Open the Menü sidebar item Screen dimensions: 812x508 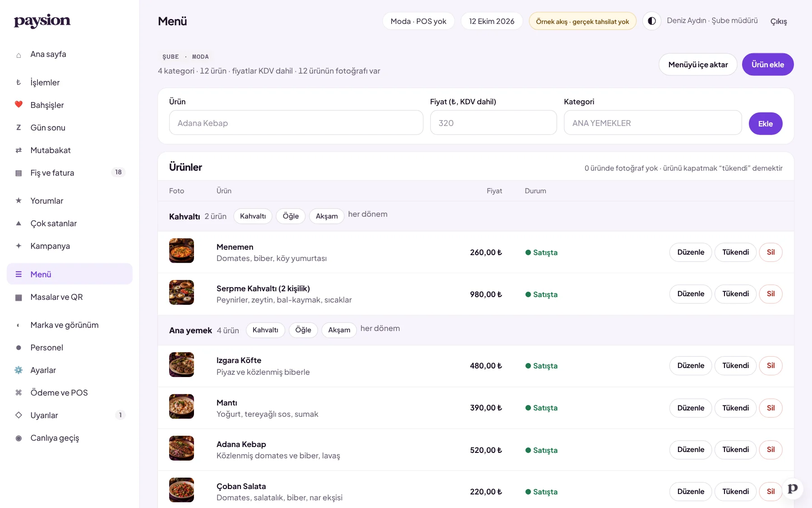coord(69,274)
